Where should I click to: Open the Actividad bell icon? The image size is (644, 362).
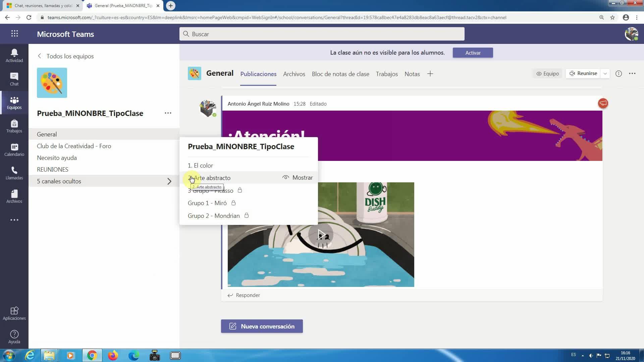14,55
